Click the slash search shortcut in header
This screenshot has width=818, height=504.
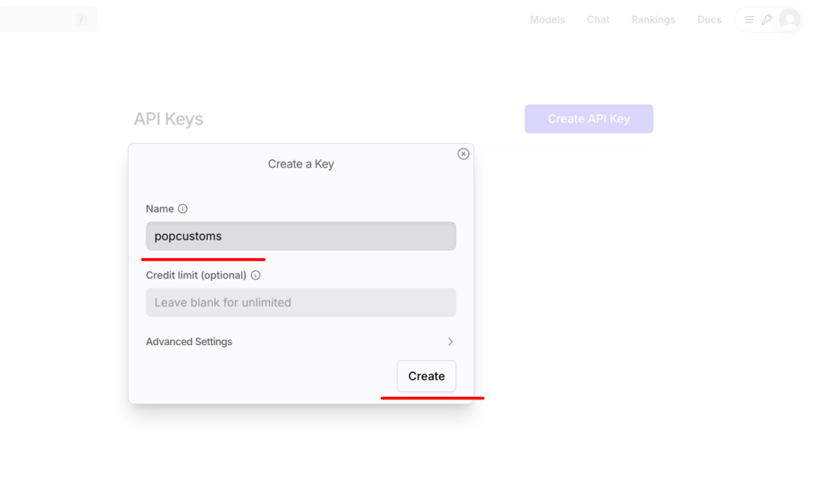point(81,19)
